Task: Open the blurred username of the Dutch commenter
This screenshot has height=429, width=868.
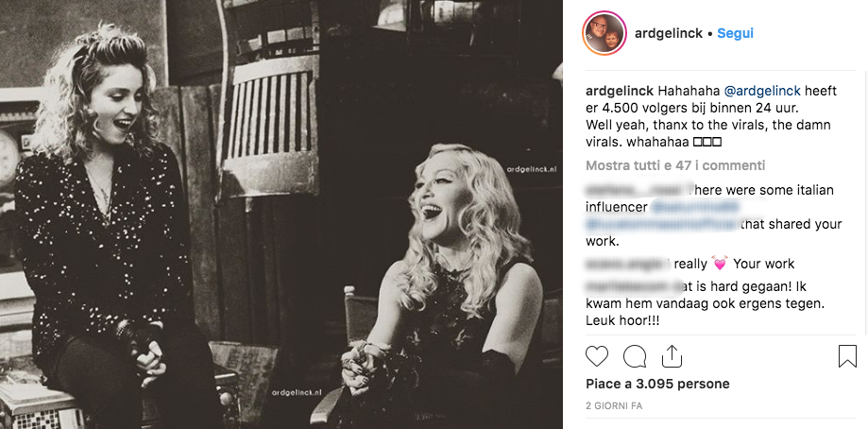Action: pyautogui.click(x=633, y=284)
